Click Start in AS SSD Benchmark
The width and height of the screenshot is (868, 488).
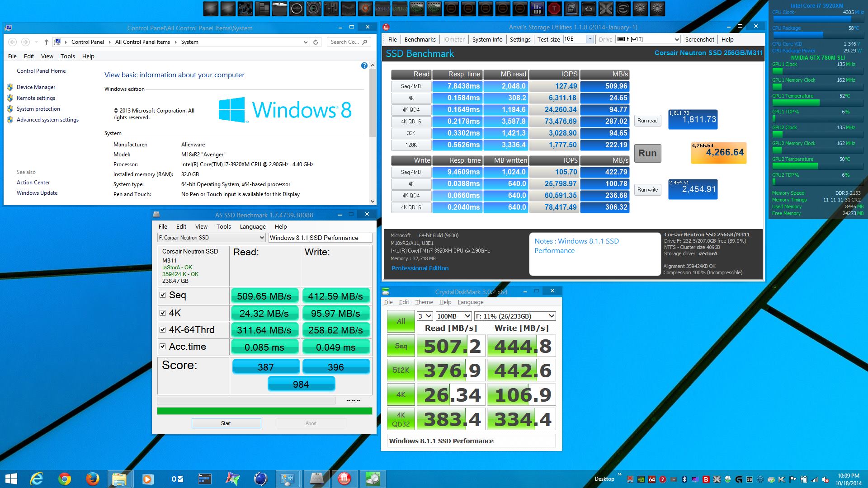pyautogui.click(x=226, y=423)
